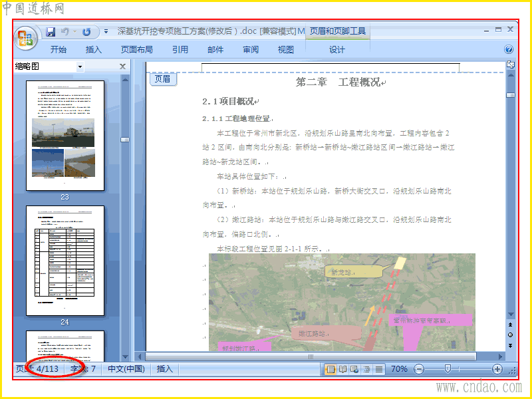
Task: Switch to Print Layout view
Action: pyautogui.click(x=331, y=369)
